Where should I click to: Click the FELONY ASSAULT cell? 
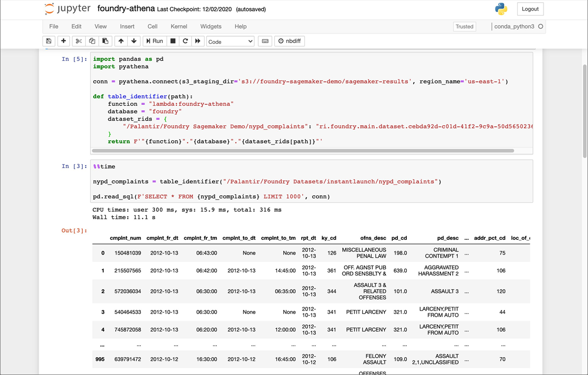point(374,359)
